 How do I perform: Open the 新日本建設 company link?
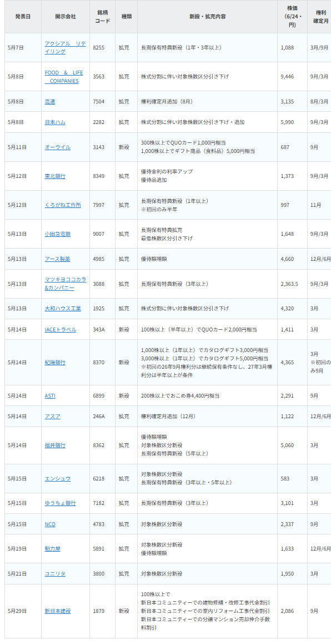point(57,611)
